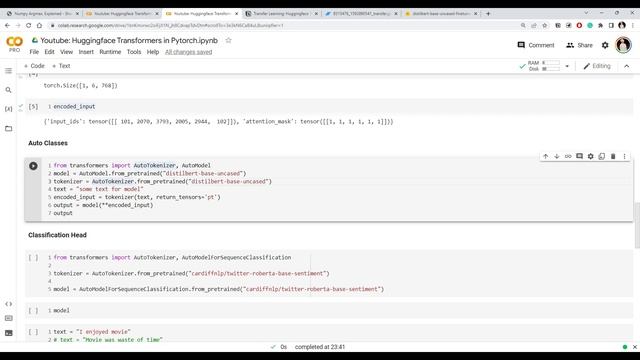Add a comment on the selected cell
The image size is (640, 360).
579,156
